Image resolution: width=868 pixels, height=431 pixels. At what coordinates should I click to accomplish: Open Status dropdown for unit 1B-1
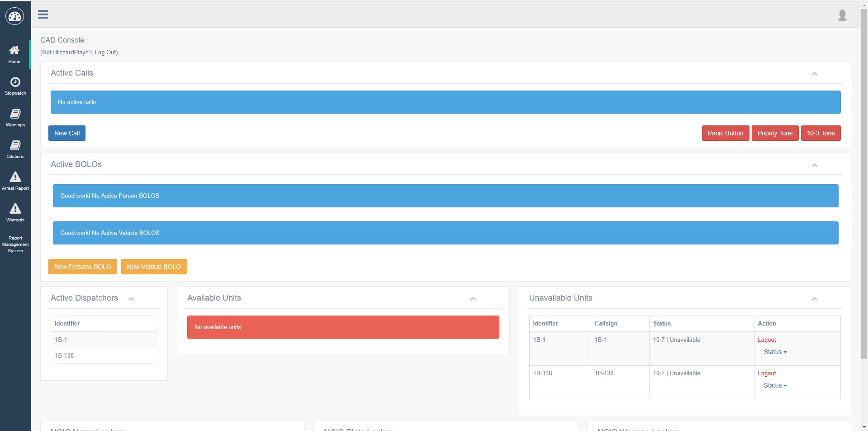tap(775, 352)
